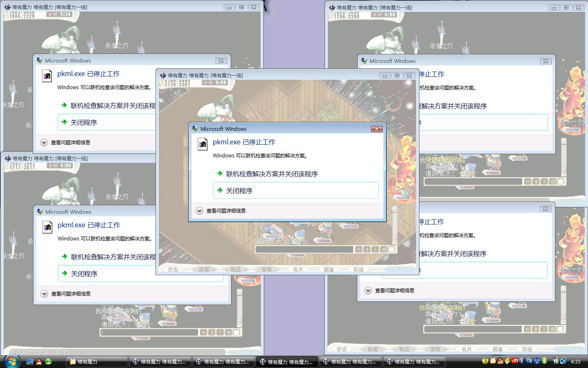Click the 中 input-mode icon in bottom-right game window
The image size is (588, 368).
click(x=553, y=329)
